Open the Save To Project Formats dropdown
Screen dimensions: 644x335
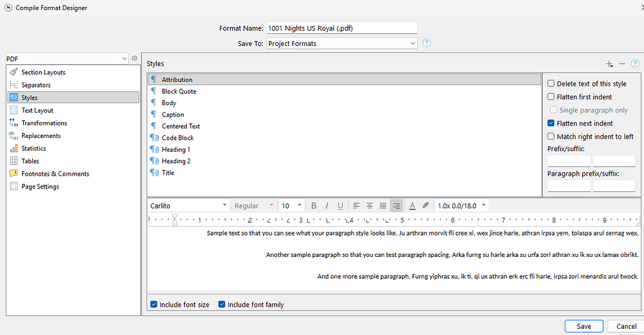coord(341,43)
